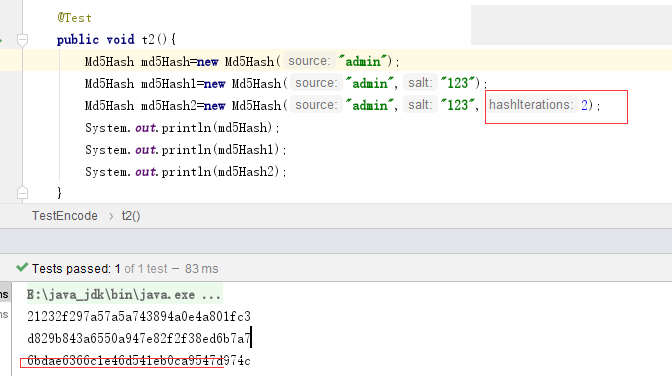Viewport: 672px width, 376px height.
Task: Click the first source: hint on the md5Hash line
Action: pyautogui.click(x=309, y=61)
